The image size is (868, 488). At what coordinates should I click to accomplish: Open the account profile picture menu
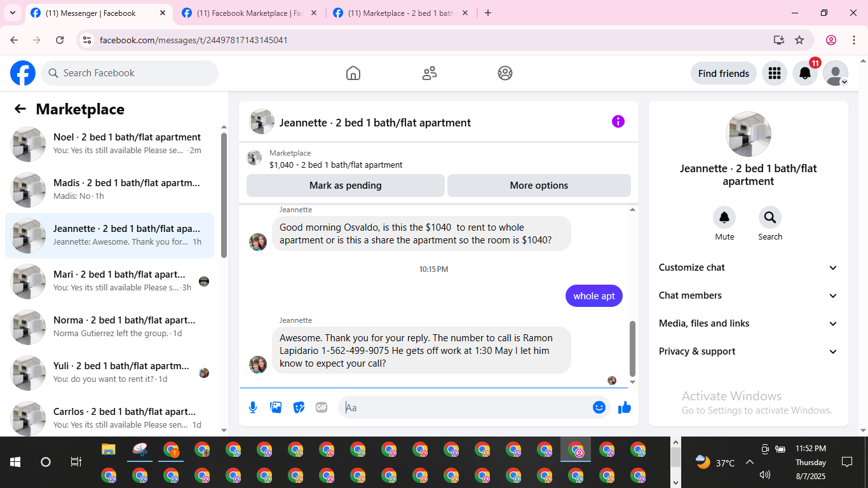point(836,73)
